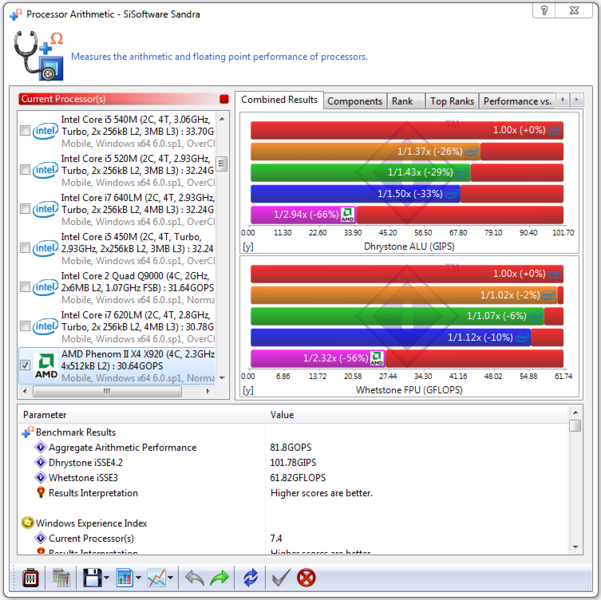Check the Intel Core 2 Quad Q9000 checkbox

pyautogui.click(x=25, y=287)
